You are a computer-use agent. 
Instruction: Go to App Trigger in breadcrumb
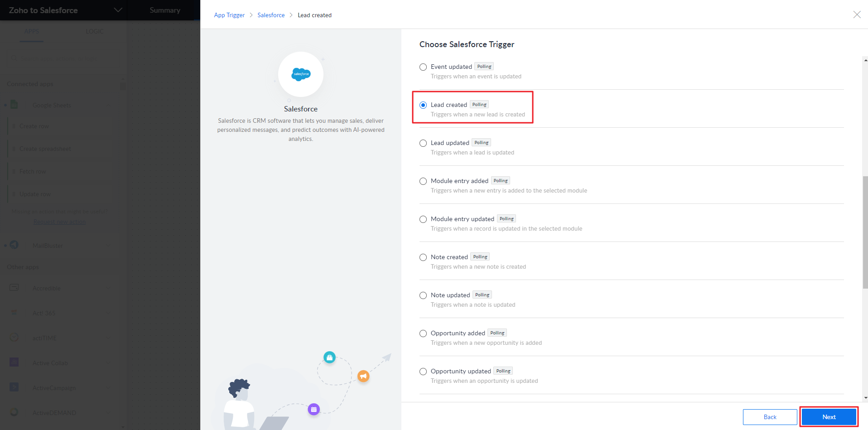[229, 15]
